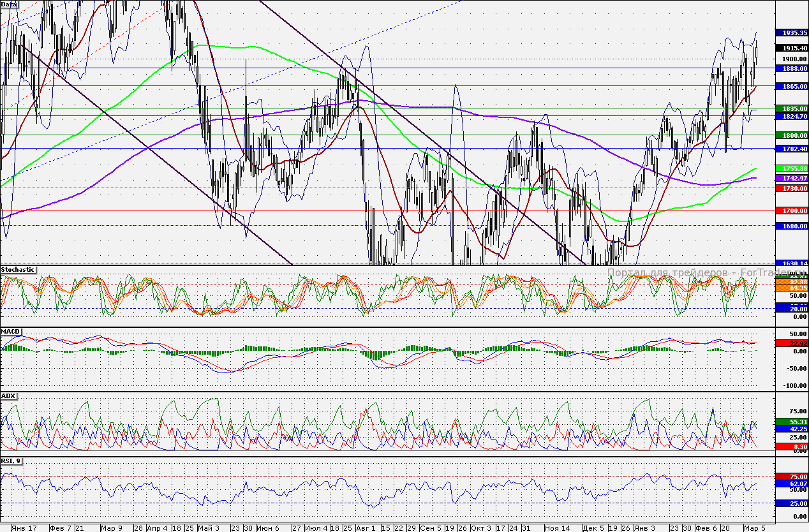Click the black 1915.40 current price tag
Image resolution: width=809 pixels, height=532 pixels.
(x=790, y=48)
